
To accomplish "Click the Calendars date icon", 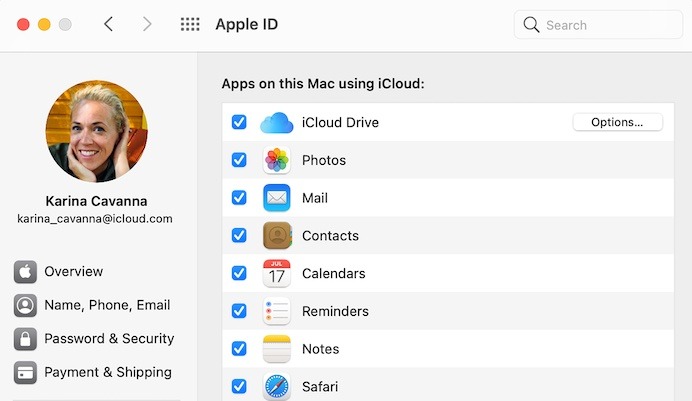I will point(277,274).
